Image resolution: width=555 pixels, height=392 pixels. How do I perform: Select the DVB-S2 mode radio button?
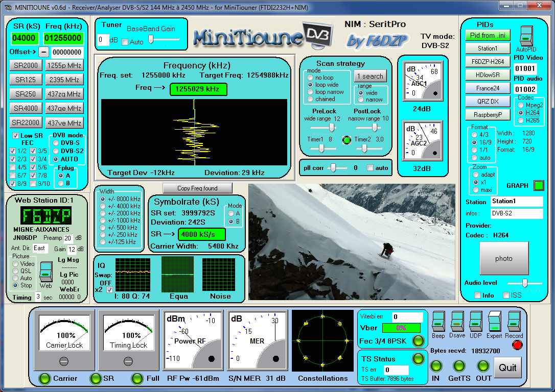coord(56,151)
